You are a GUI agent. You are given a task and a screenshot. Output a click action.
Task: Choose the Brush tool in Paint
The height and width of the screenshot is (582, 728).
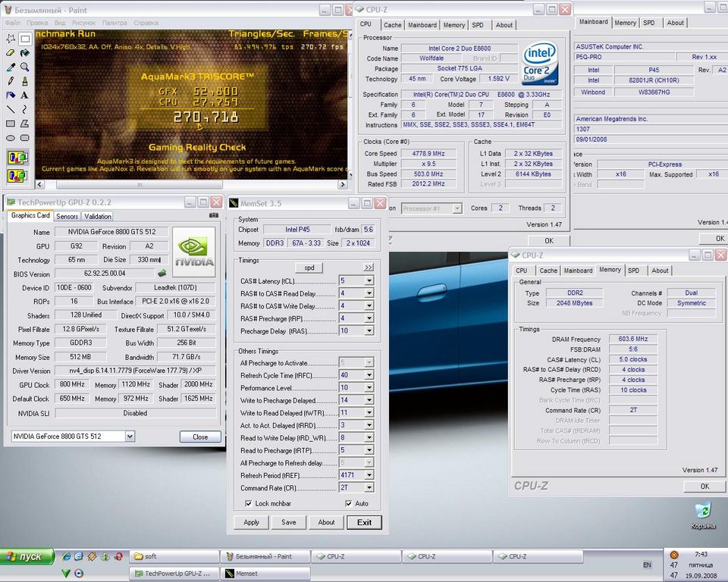tap(25, 81)
